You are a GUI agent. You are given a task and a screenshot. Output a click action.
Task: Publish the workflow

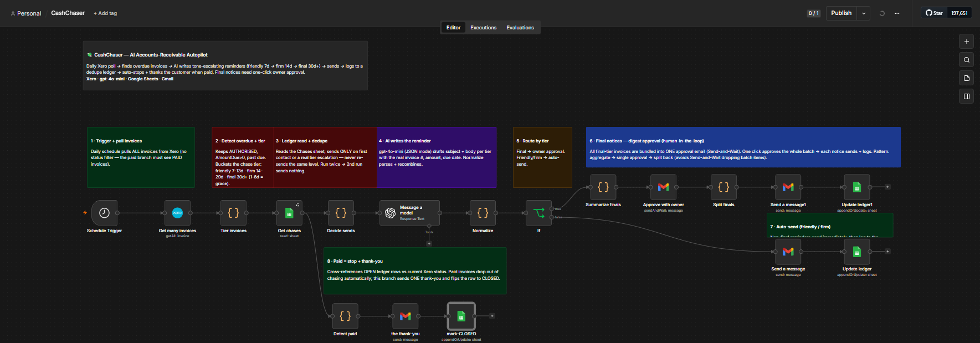[841, 13]
